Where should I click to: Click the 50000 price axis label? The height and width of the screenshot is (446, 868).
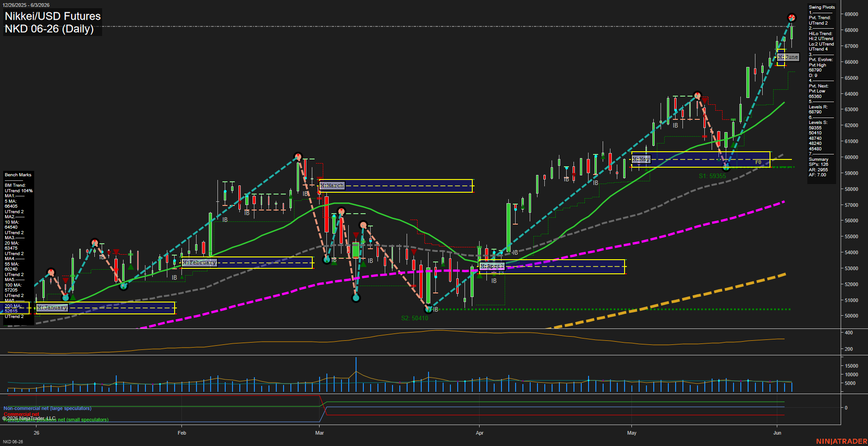click(851, 316)
